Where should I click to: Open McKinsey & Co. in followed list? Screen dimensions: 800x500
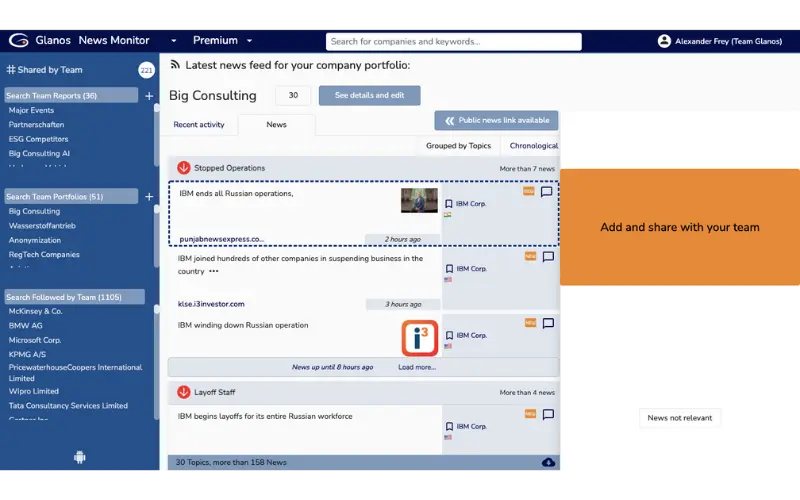pos(35,311)
